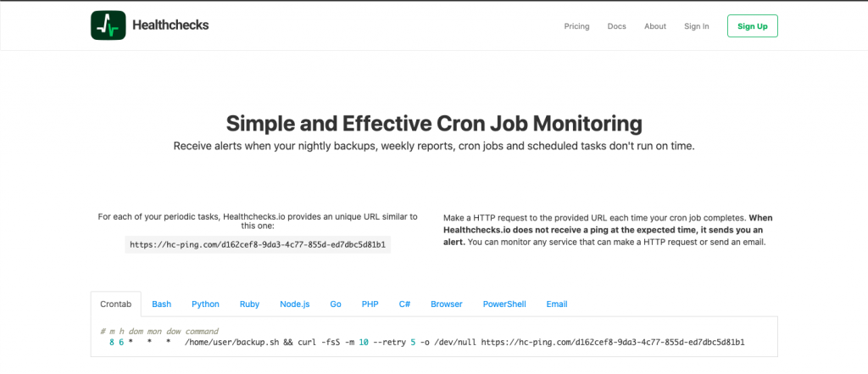Viewport: 868px width, 374px height.
Task: Show the Go example tab
Action: click(x=336, y=304)
